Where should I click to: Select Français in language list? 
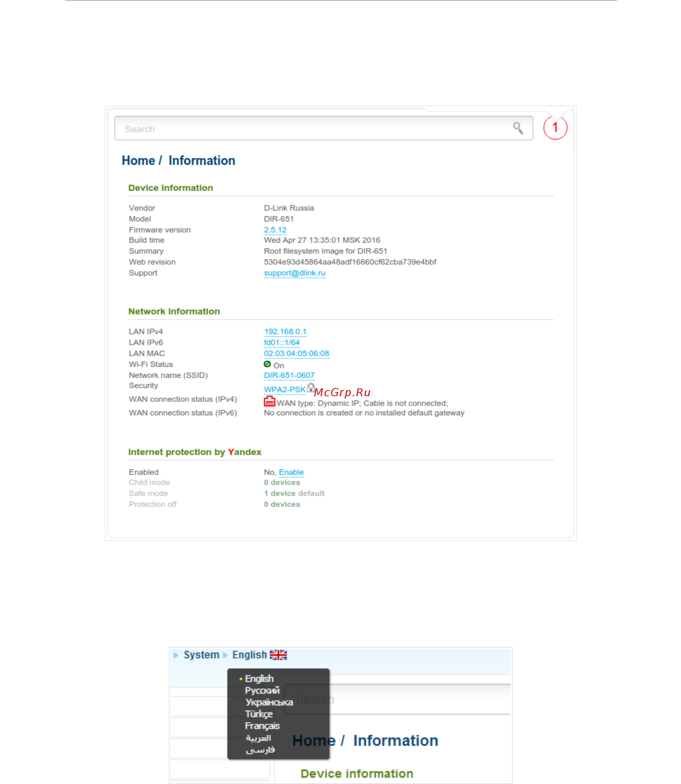[x=262, y=726]
